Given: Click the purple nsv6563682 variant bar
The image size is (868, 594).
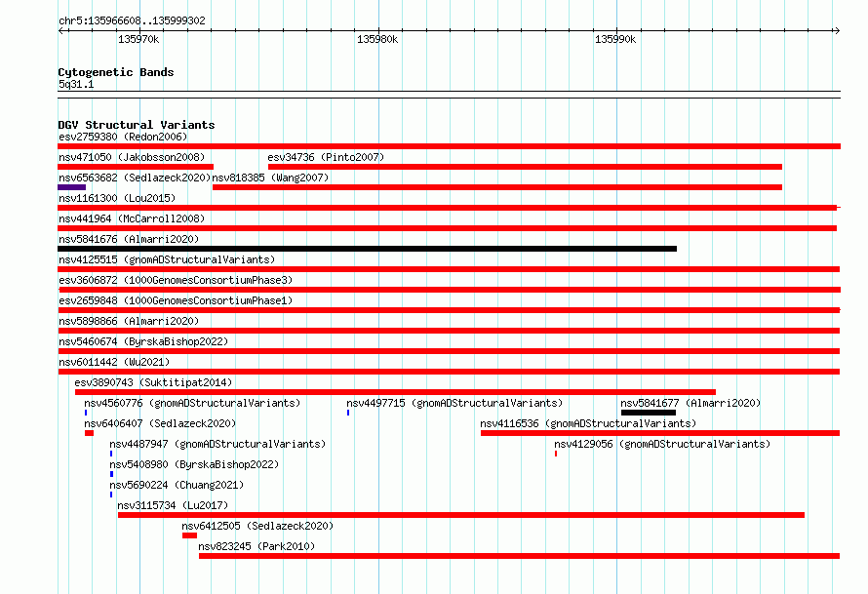Looking at the screenshot, I should tap(71, 187).
